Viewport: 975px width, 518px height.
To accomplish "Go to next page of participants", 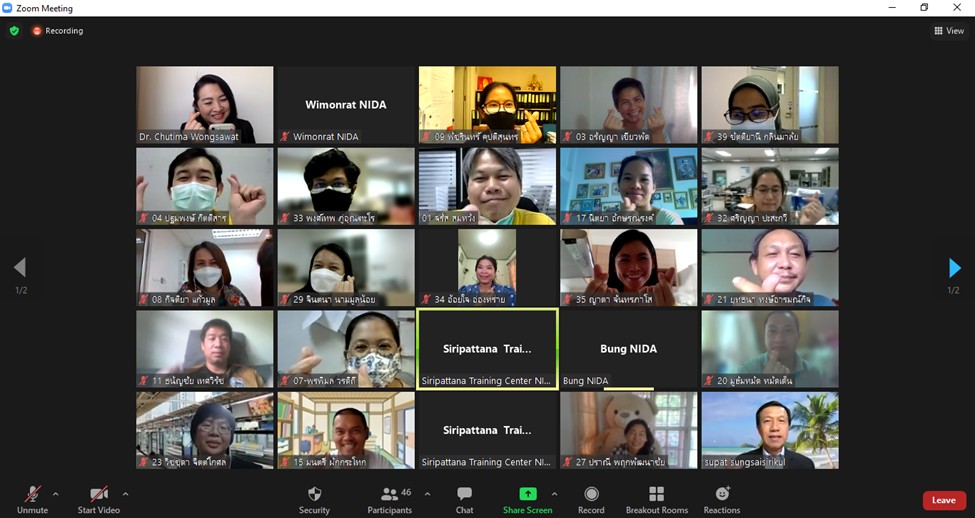I will pyautogui.click(x=953, y=268).
